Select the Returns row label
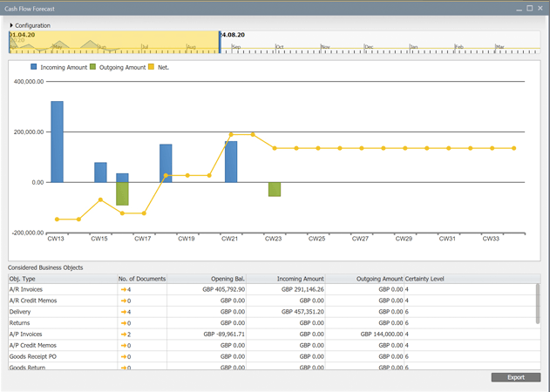Screen dimensions: 550x392 (20, 323)
